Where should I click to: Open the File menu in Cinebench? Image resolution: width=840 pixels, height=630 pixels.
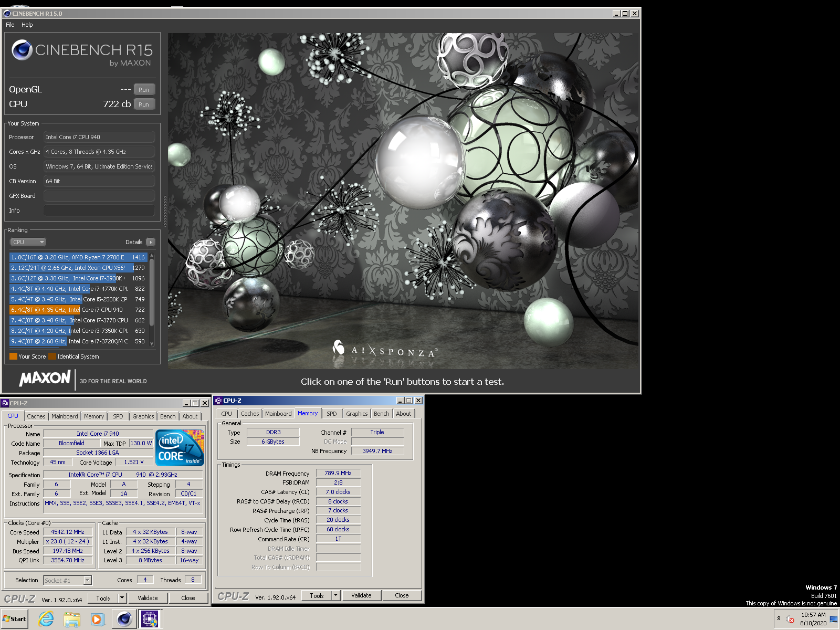10,25
